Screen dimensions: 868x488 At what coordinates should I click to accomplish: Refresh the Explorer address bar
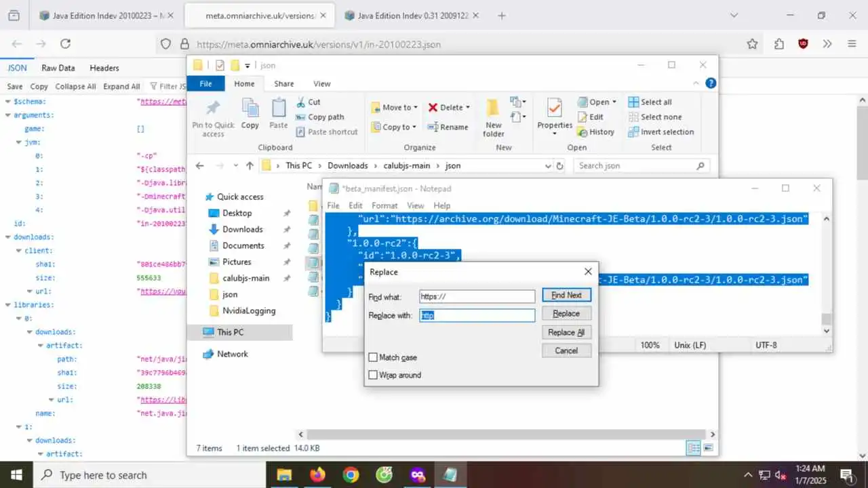click(x=560, y=165)
